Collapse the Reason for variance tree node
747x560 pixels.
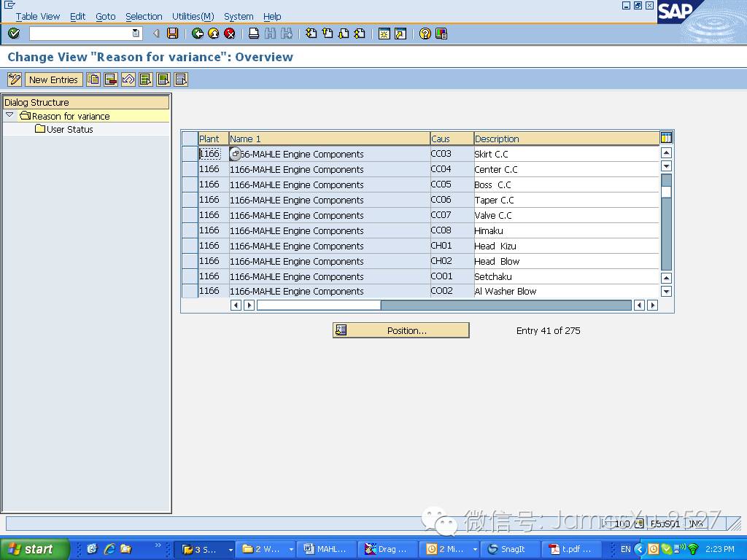(x=9, y=115)
